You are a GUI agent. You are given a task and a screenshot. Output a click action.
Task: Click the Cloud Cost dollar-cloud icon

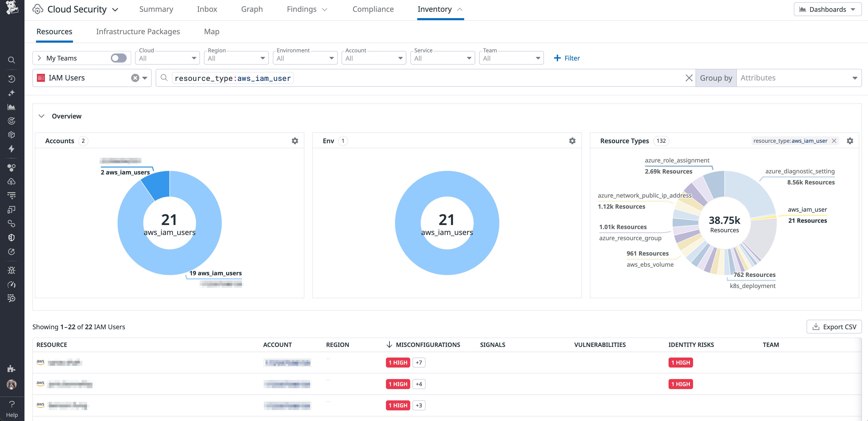(12, 181)
